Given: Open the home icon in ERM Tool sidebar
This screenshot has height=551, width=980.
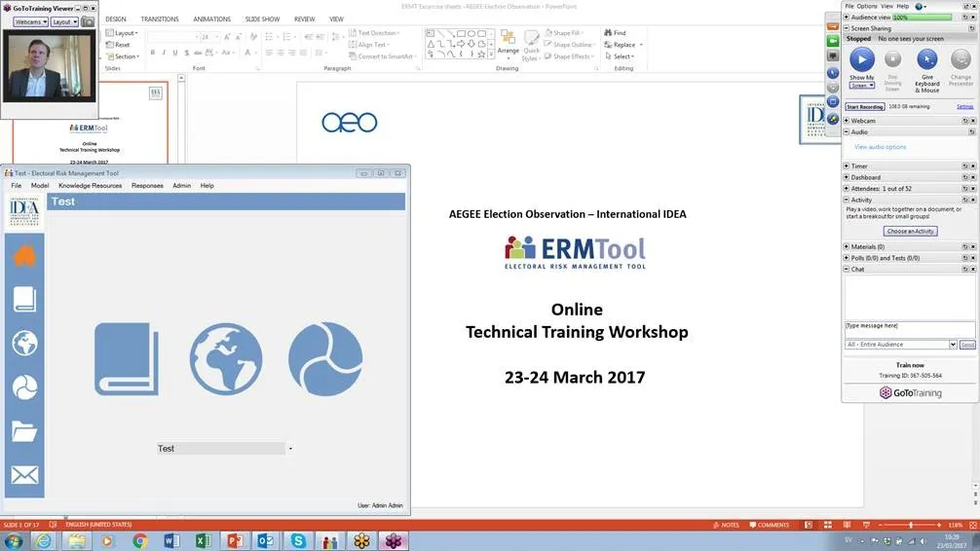Looking at the screenshot, I should pyautogui.click(x=24, y=255).
